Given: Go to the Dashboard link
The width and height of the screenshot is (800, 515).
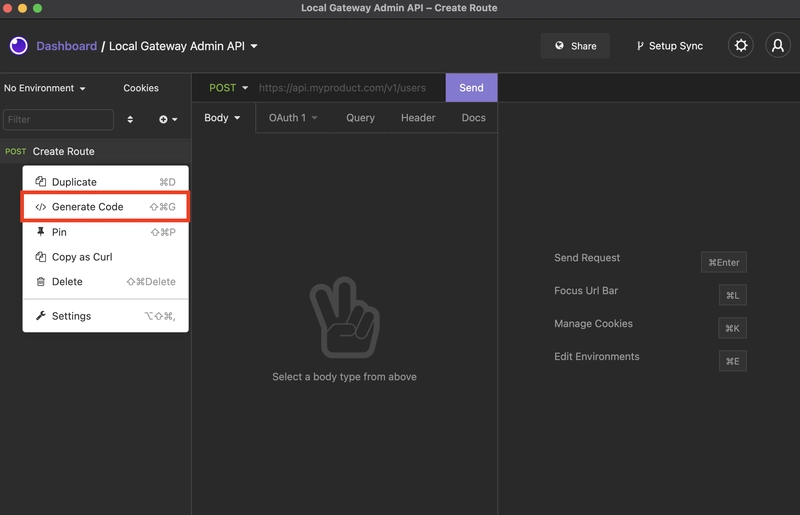Looking at the screenshot, I should tap(66, 46).
